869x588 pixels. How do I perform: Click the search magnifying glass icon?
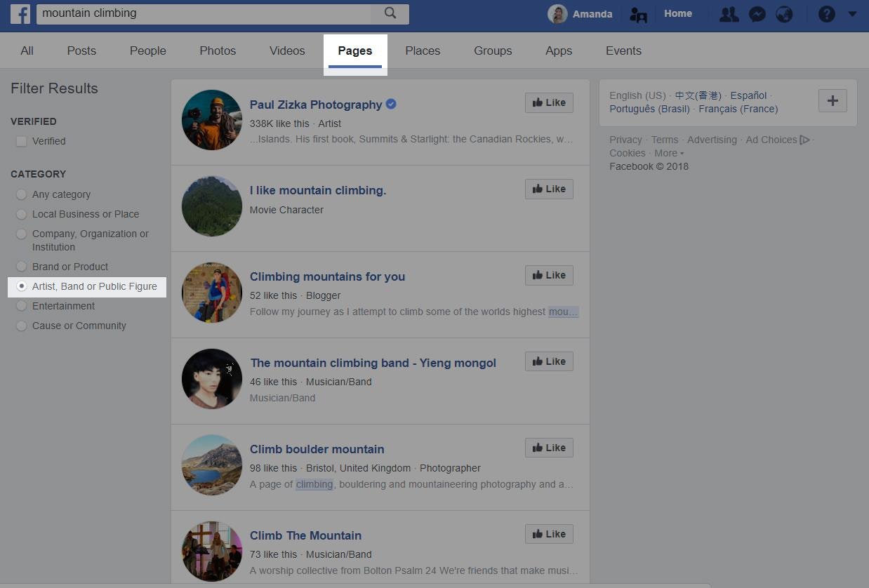tap(390, 13)
